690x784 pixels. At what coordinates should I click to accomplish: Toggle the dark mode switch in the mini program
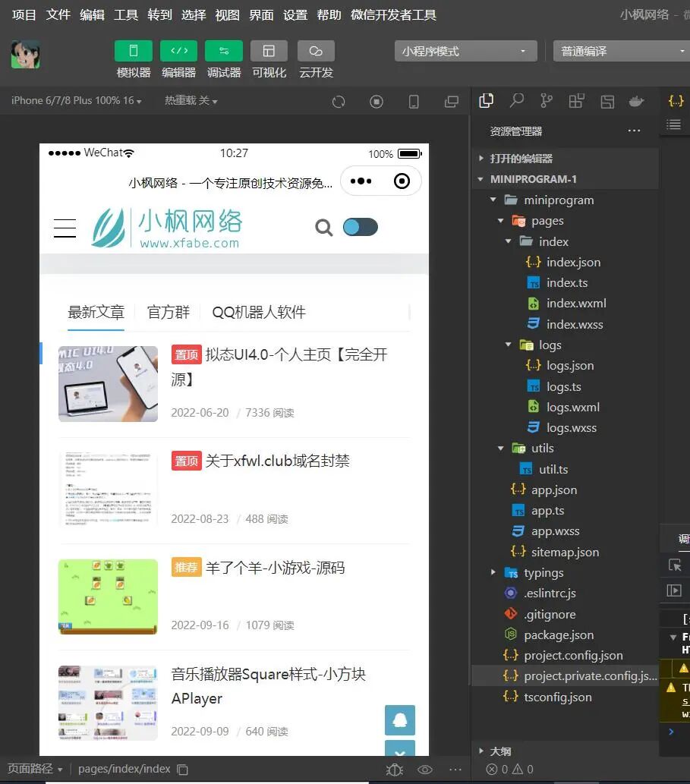click(x=360, y=227)
